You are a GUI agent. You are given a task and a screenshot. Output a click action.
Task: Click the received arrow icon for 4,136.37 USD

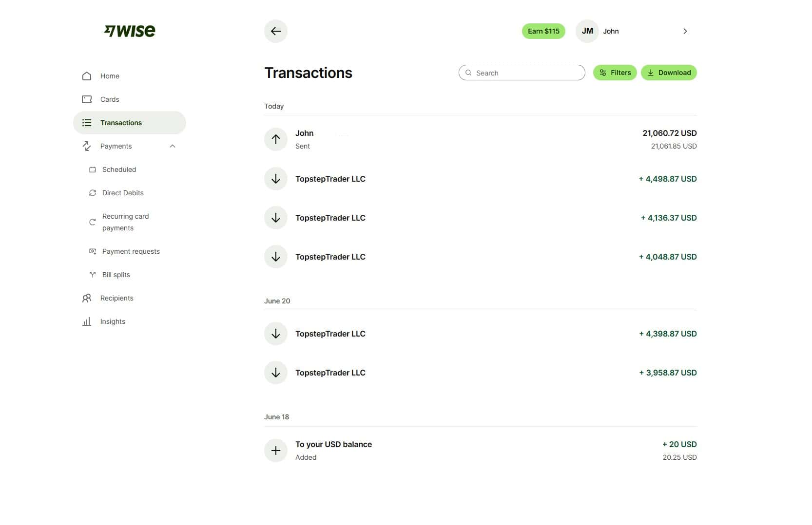pos(276,218)
